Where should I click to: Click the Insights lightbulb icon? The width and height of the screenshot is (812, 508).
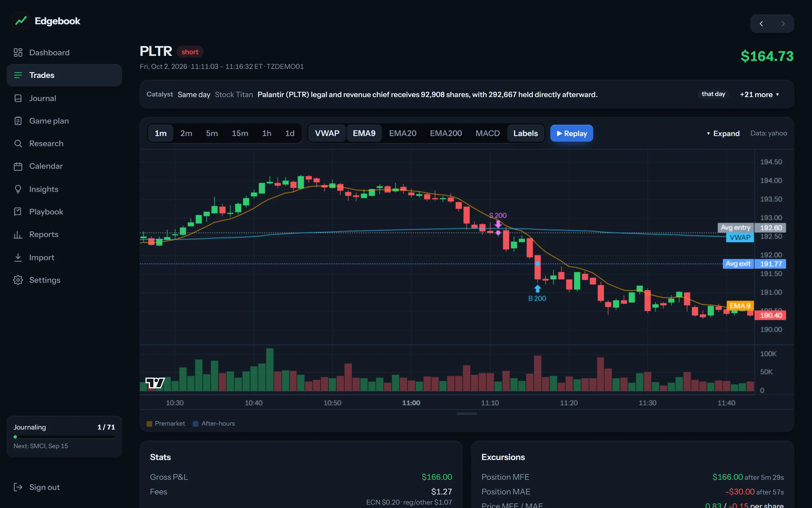click(x=18, y=189)
